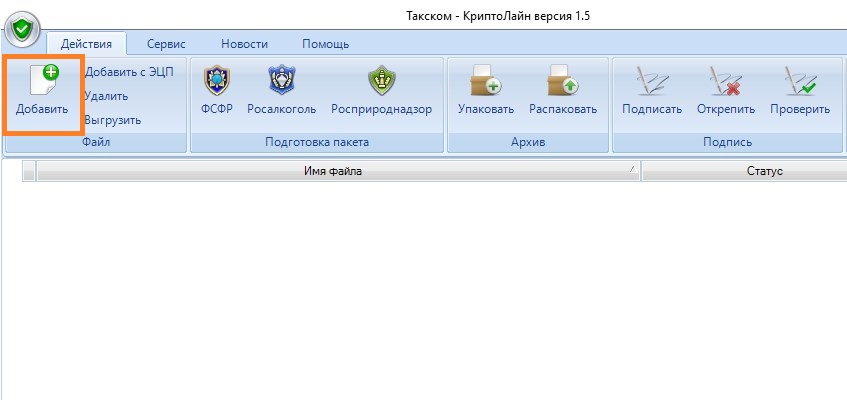Switch to the Сервис tab
The width and height of the screenshot is (847, 400).
(x=166, y=44)
